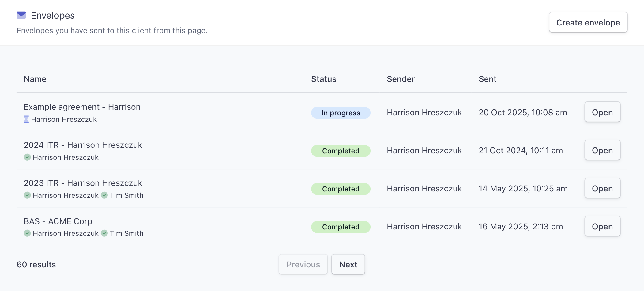This screenshot has height=291, width=644.
Task: Click the Status column header
Action: click(324, 79)
